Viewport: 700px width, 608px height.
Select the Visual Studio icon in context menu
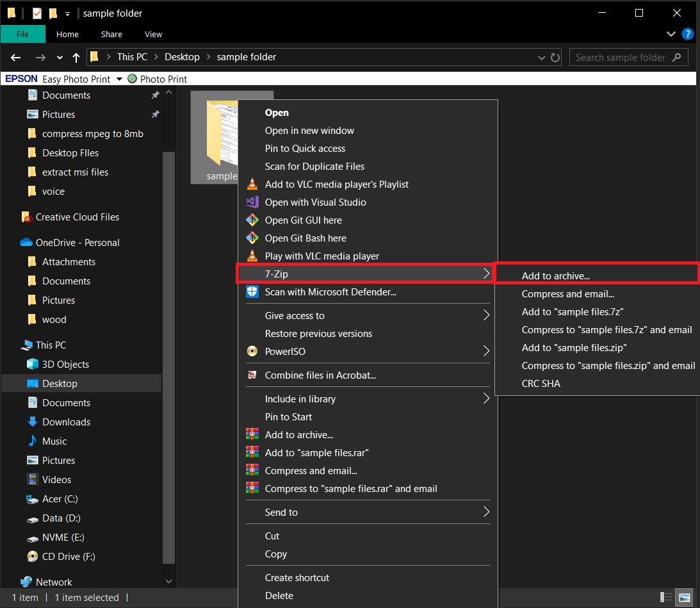(252, 202)
